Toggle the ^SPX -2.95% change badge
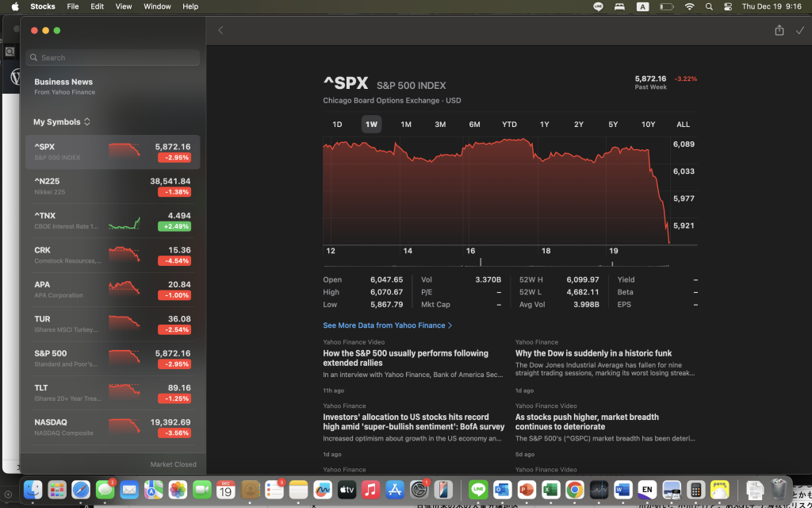812x508 pixels. click(x=174, y=158)
